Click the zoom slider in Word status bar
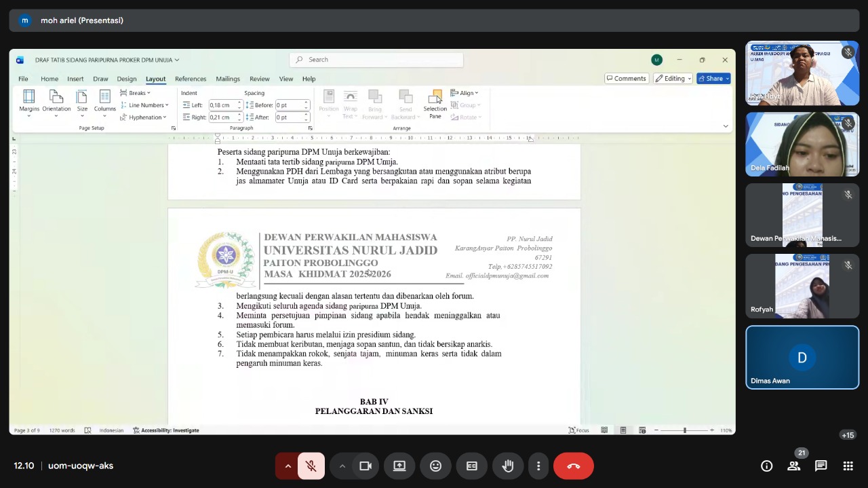The height and width of the screenshot is (488, 868). [x=685, y=430]
